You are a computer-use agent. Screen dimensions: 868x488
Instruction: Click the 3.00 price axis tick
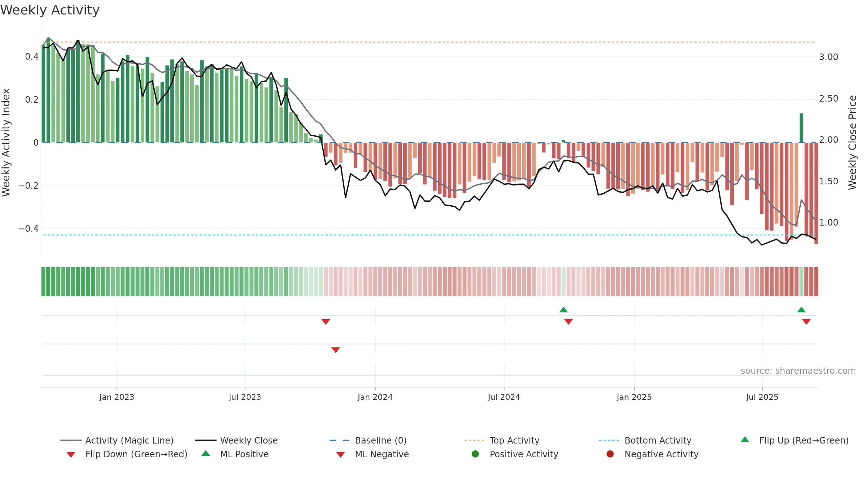point(829,57)
